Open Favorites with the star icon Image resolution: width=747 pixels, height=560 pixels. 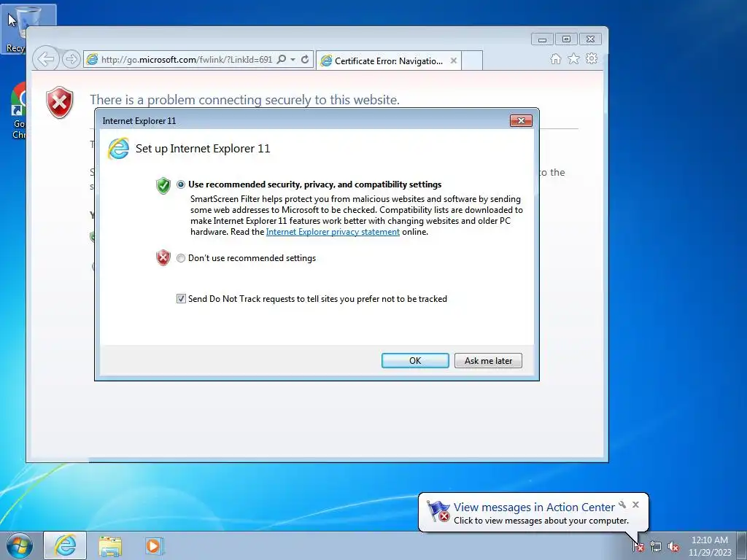573,58
